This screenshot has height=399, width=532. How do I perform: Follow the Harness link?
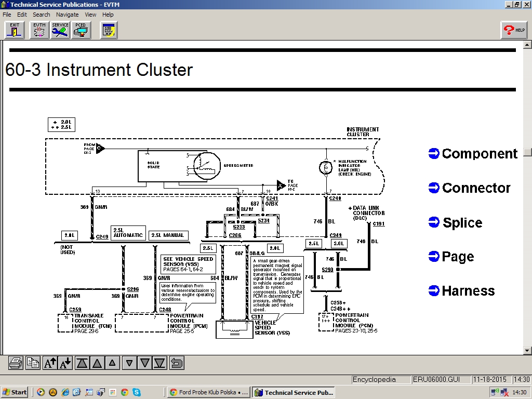[x=462, y=291]
